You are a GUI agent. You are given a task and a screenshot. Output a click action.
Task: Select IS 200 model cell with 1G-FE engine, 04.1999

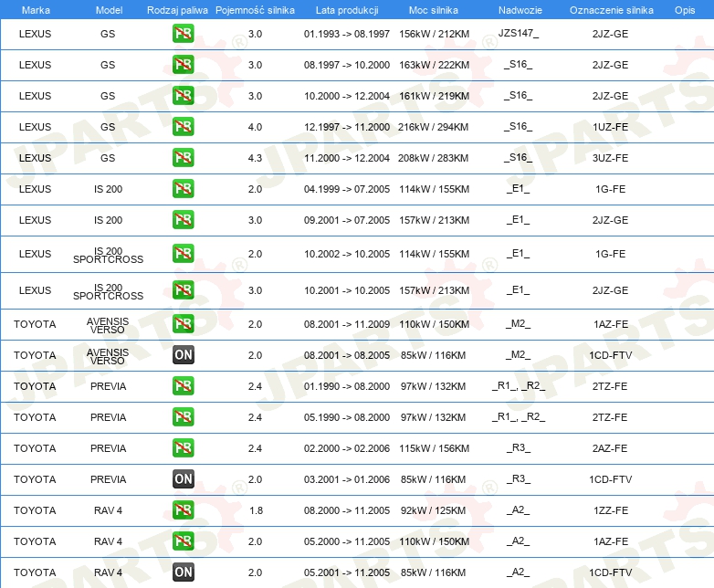(108, 189)
